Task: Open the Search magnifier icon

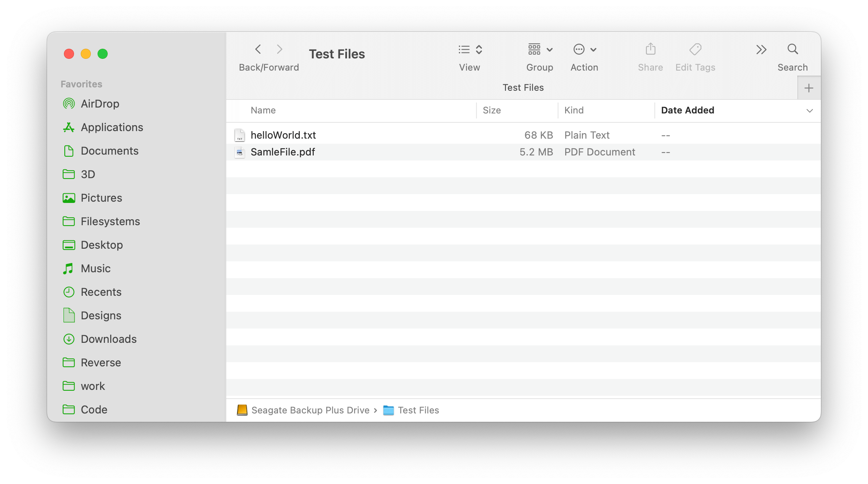Action: tap(792, 50)
